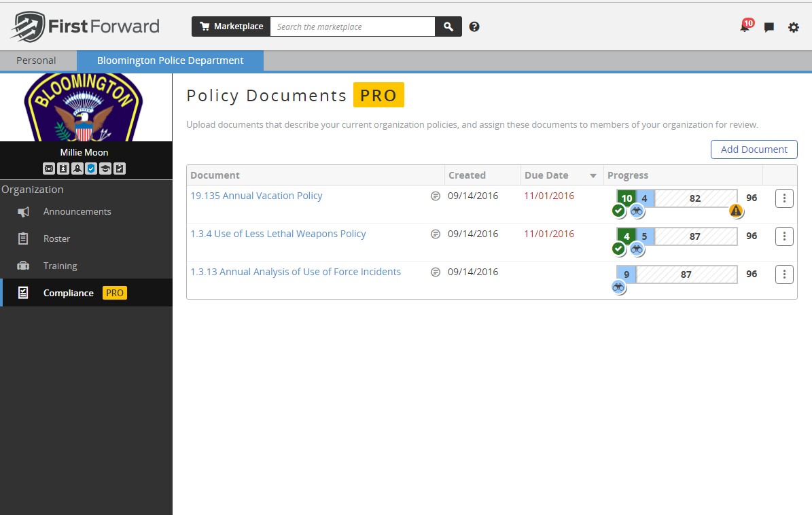Click the 87 pending segment of Less Lethal progress

pos(696,236)
